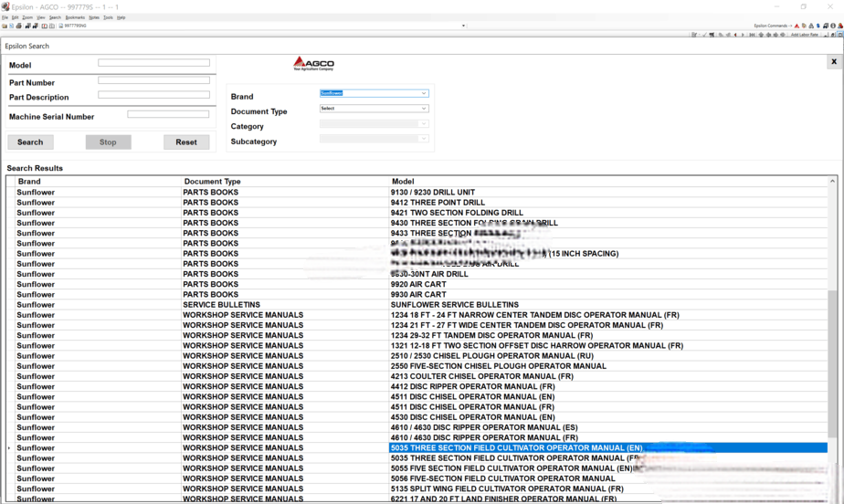Click the open folder toolbar icon

click(5, 26)
